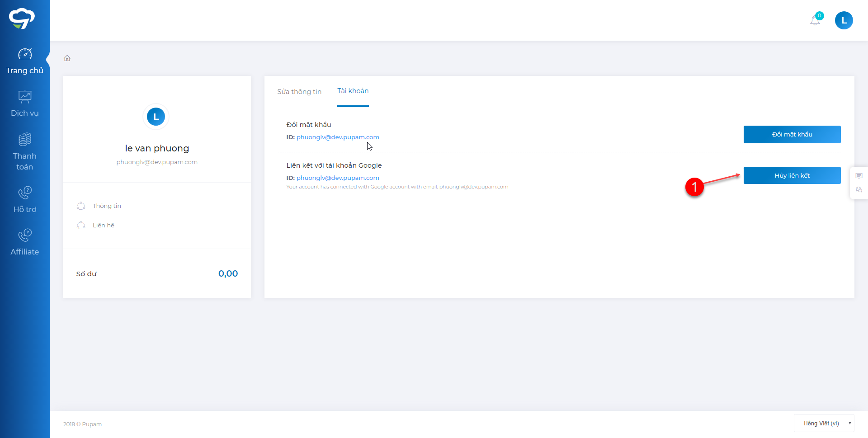Click the Dịch vụ label in sidebar
868x438 pixels.
(x=25, y=113)
